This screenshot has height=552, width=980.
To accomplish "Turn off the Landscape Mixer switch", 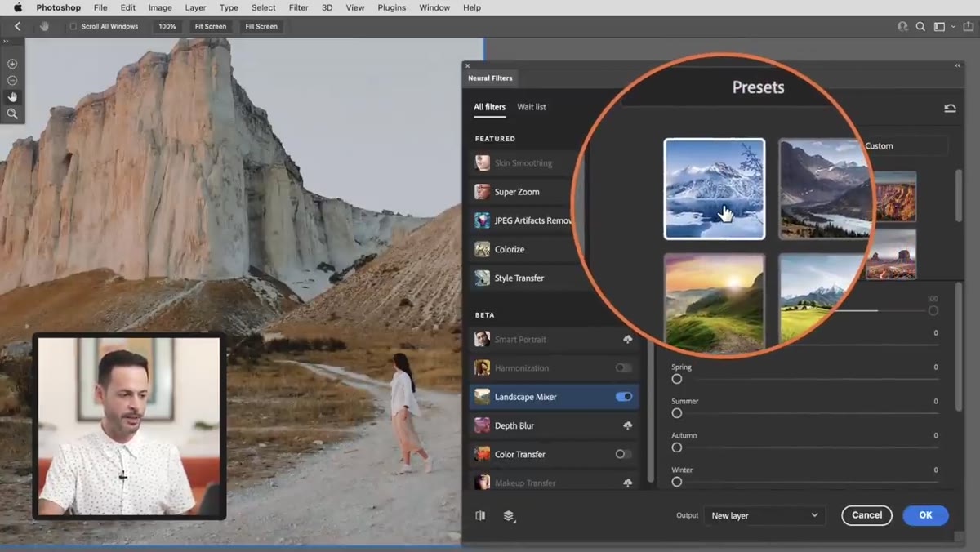I will (624, 397).
